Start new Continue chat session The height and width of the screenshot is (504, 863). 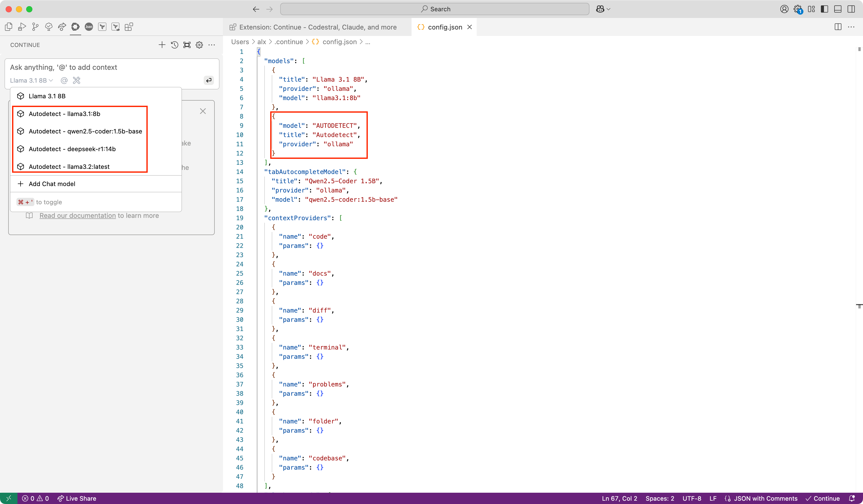point(162,45)
